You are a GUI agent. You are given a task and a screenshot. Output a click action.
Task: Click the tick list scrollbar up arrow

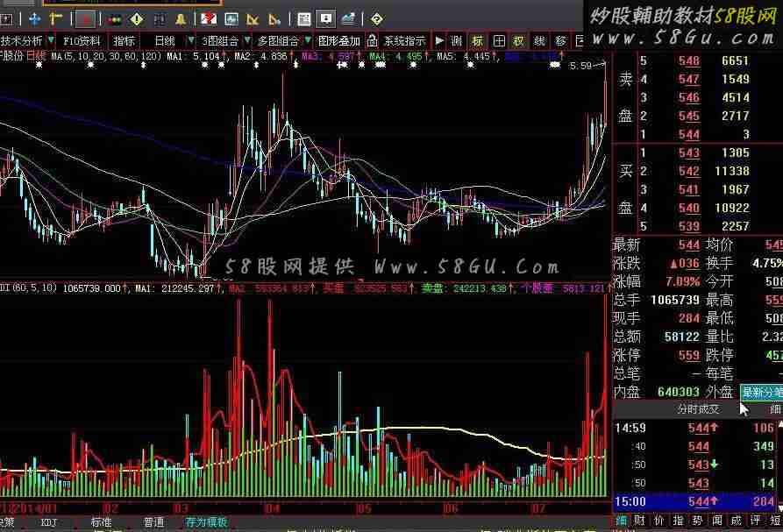[780, 423]
